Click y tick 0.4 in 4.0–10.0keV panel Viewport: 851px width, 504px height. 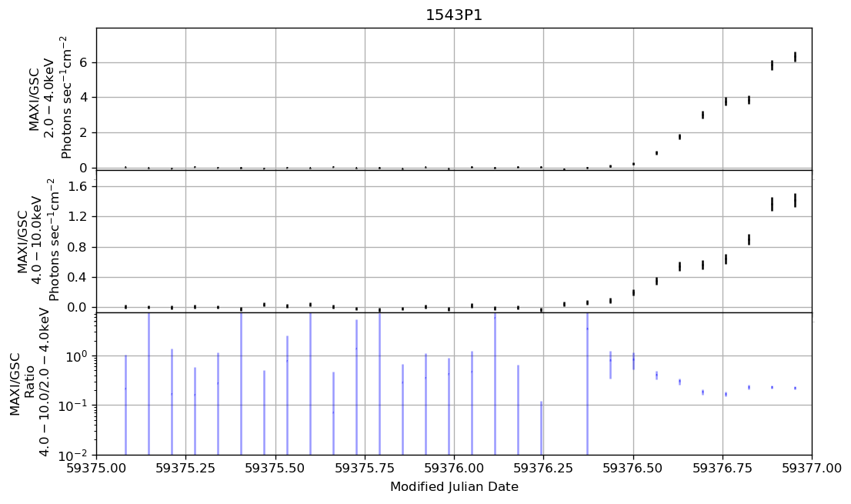coord(76,277)
